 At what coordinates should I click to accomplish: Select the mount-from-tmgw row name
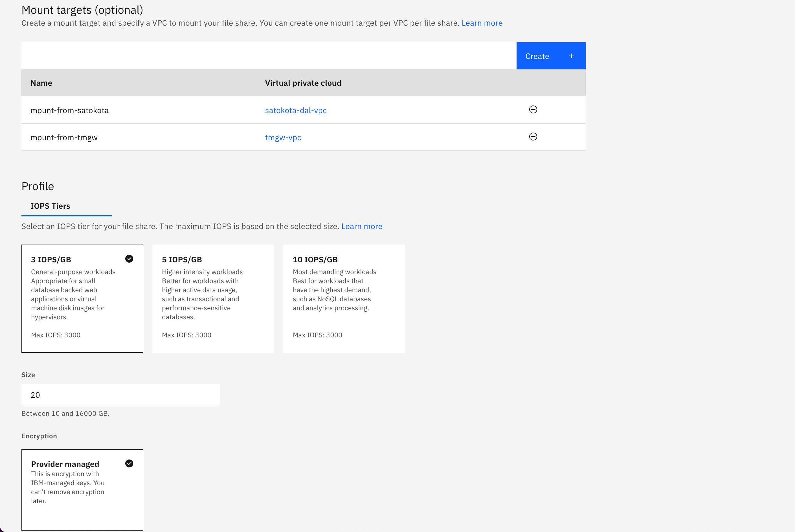click(64, 137)
